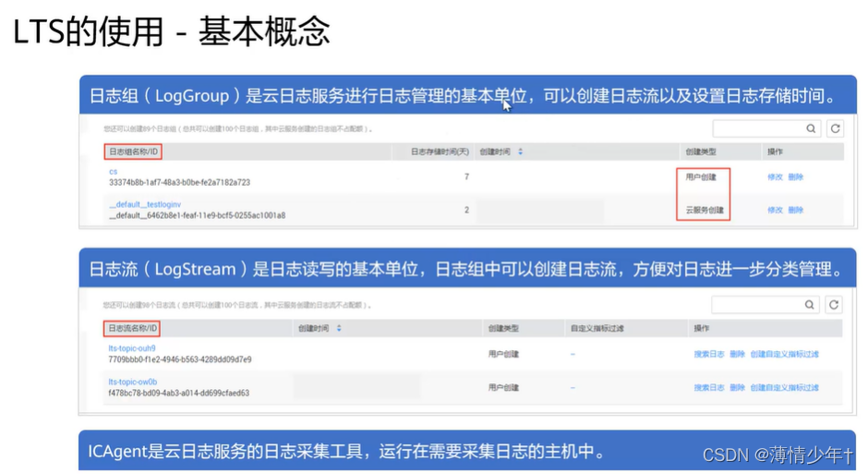868x474 pixels.
Task: Click 删除 for the cs log group
Action: (795, 177)
